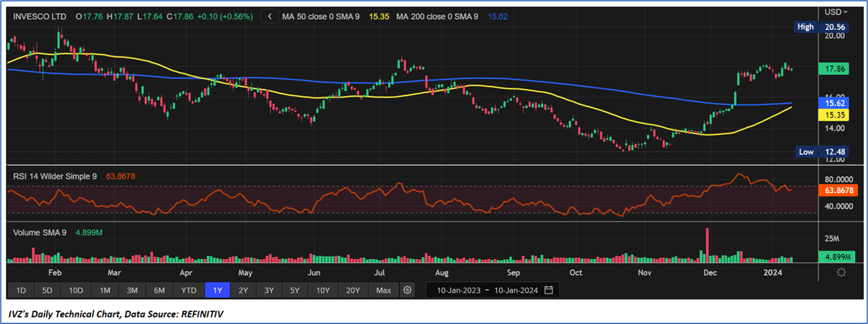The width and height of the screenshot is (868, 324).
Task: Click the MA 200 indicator label
Action: 437,16
